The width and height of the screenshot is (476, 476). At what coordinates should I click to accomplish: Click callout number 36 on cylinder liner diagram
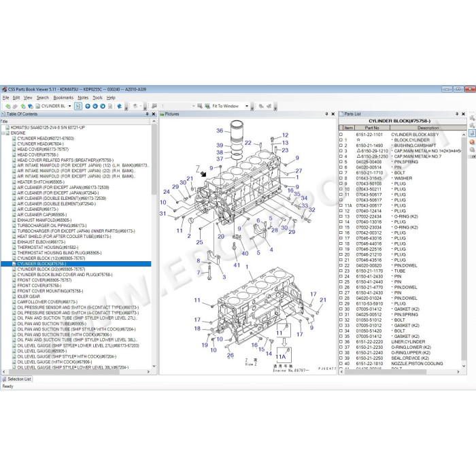point(220,131)
